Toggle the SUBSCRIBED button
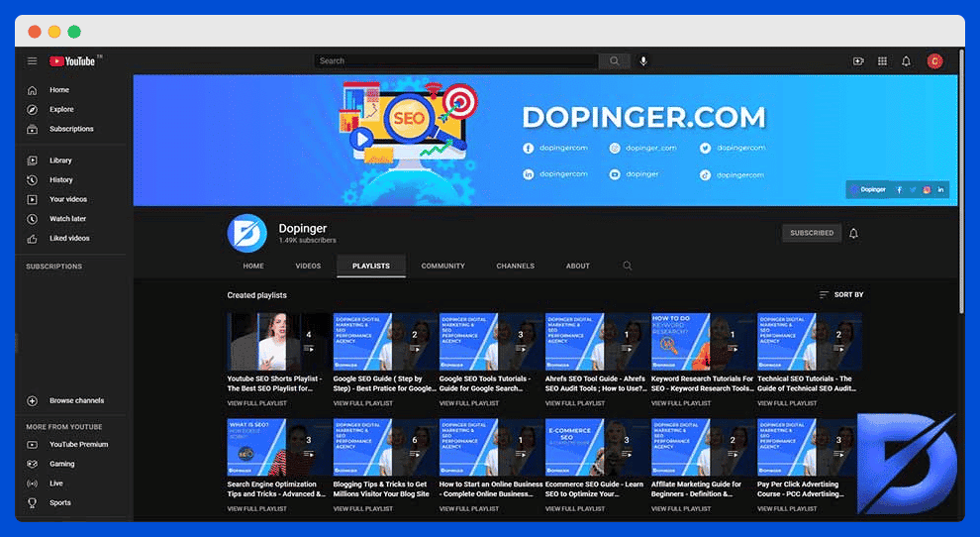 (x=812, y=233)
